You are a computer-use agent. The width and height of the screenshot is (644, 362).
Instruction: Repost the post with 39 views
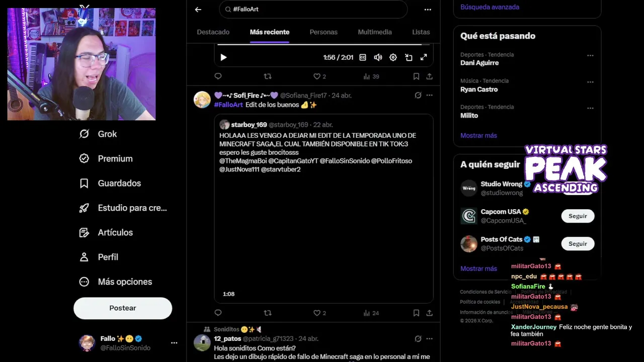click(x=268, y=76)
